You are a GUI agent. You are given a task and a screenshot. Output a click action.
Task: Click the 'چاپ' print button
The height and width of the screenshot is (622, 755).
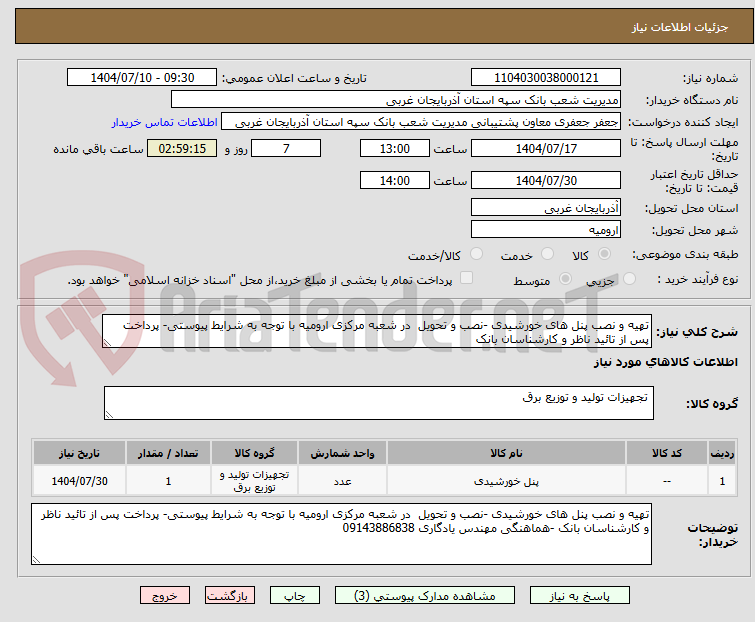point(295,596)
